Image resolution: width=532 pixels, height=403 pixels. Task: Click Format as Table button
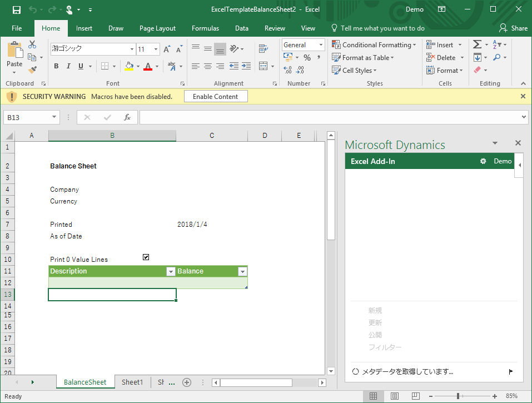click(362, 58)
